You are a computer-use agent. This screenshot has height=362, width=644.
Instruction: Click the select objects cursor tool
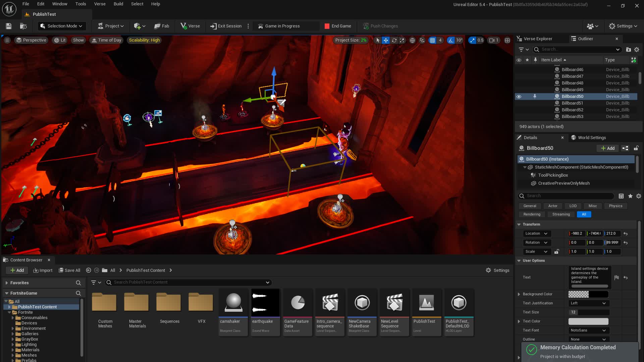[x=378, y=40]
